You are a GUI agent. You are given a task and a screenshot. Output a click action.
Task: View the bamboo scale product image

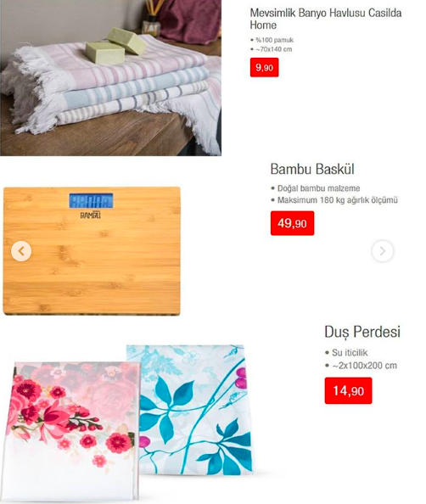(92, 250)
